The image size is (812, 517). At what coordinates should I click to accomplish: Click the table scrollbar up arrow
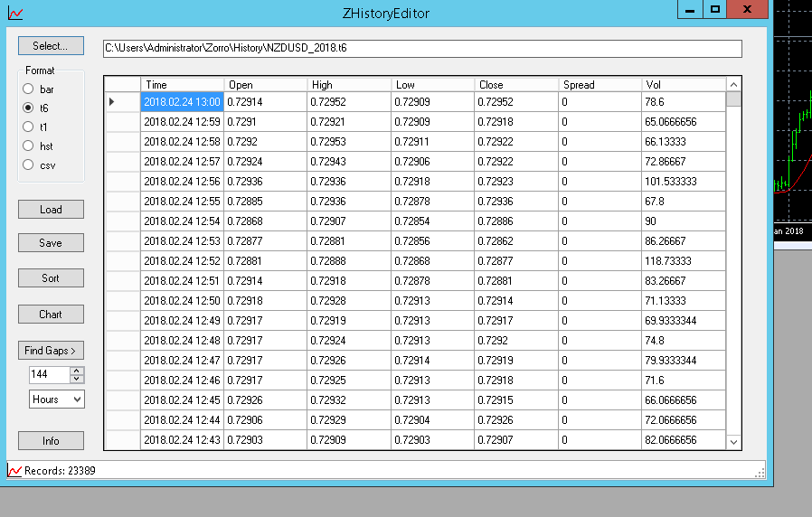tap(734, 84)
